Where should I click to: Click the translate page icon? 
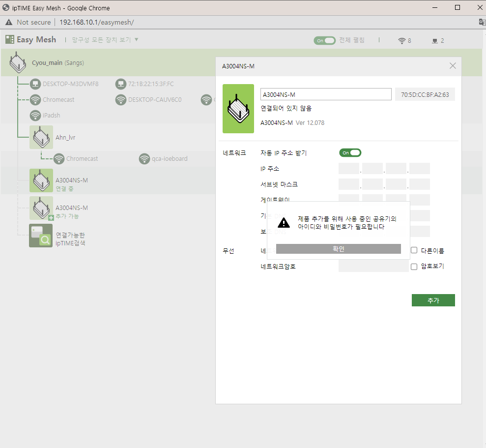[482, 22]
